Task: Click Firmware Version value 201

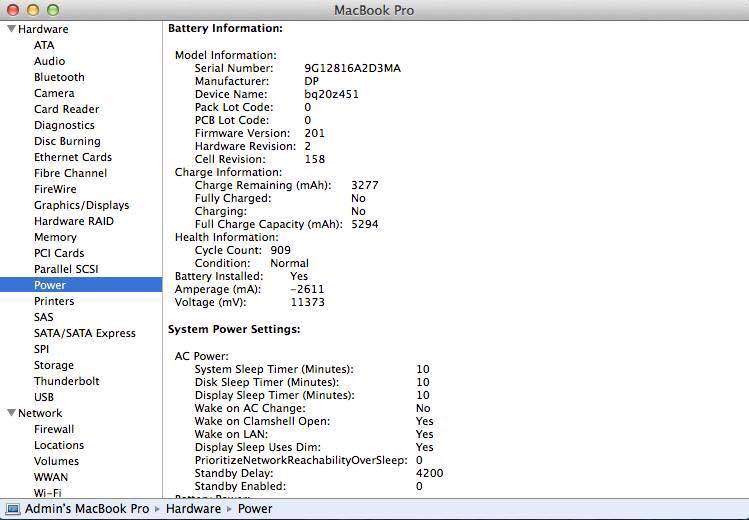Action: tap(315, 133)
